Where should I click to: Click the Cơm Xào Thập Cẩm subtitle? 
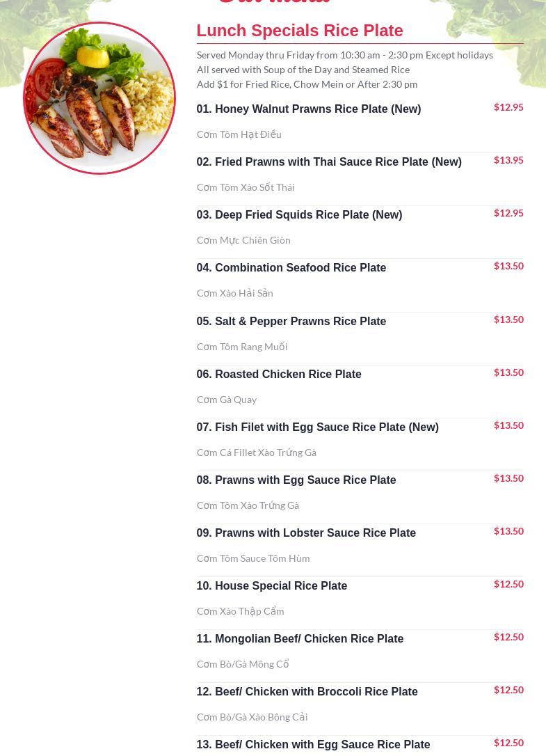pyautogui.click(x=241, y=611)
